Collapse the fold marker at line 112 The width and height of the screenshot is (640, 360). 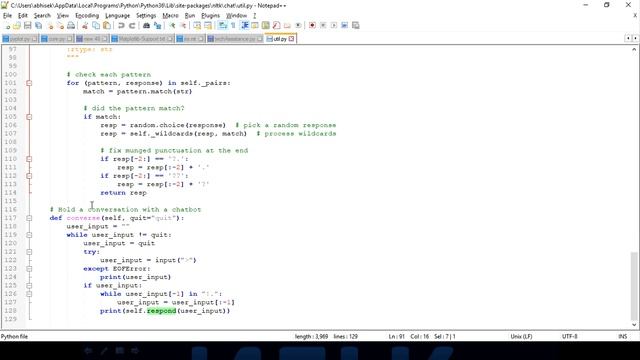pyautogui.click(x=29, y=176)
